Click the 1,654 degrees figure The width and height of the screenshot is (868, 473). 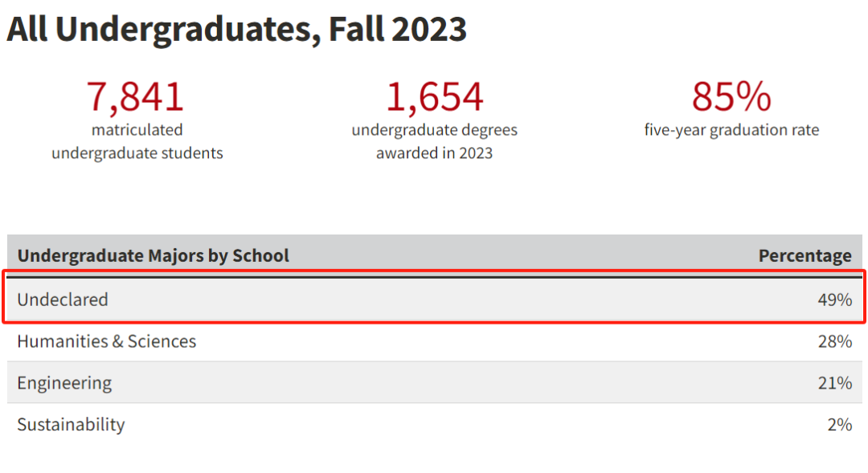click(434, 97)
